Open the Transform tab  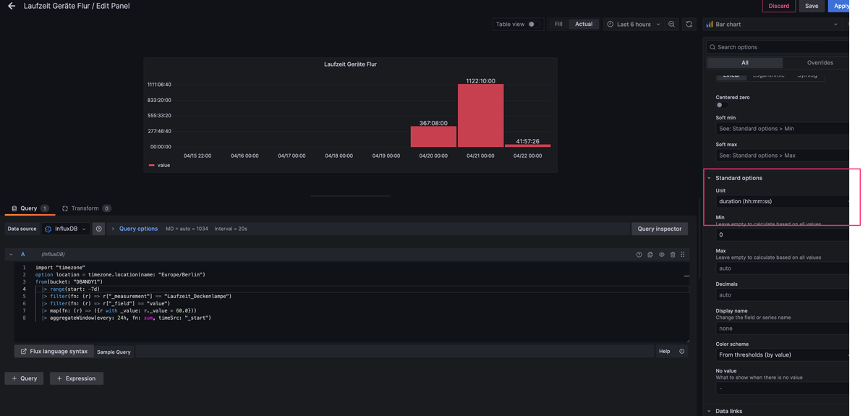point(85,208)
